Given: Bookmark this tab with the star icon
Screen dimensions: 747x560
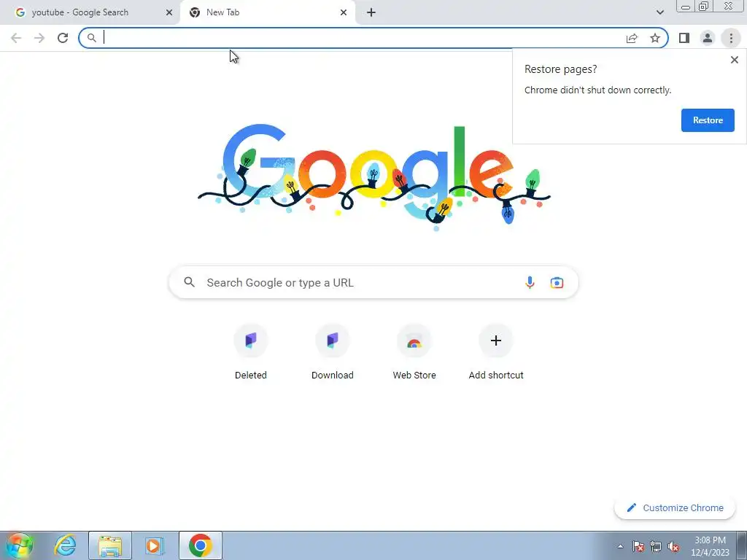Looking at the screenshot, I should [655, 38].
